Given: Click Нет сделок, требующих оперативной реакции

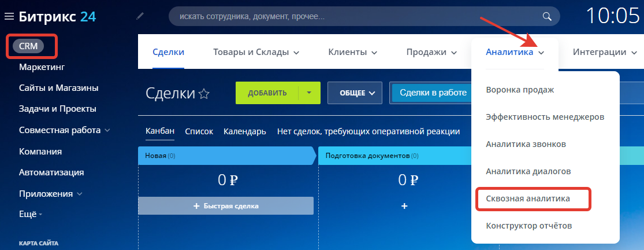Looking at the screenshot, I should tap(368, 131).
